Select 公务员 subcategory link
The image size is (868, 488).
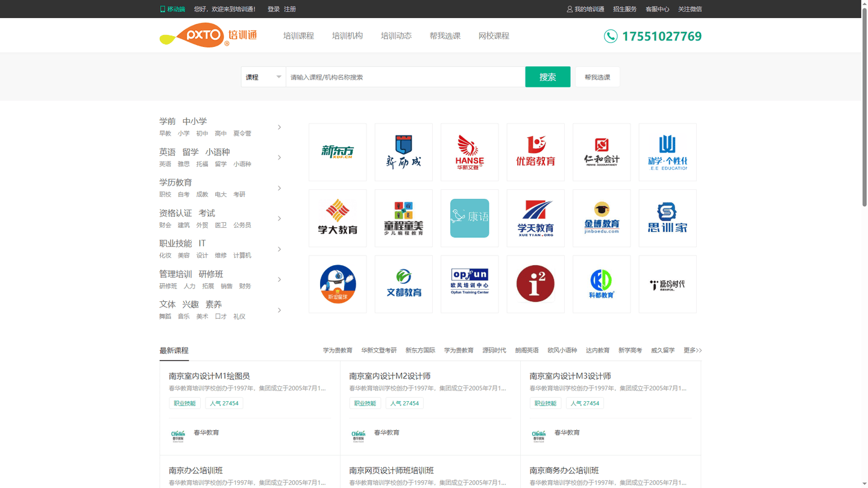click(242, 225)
